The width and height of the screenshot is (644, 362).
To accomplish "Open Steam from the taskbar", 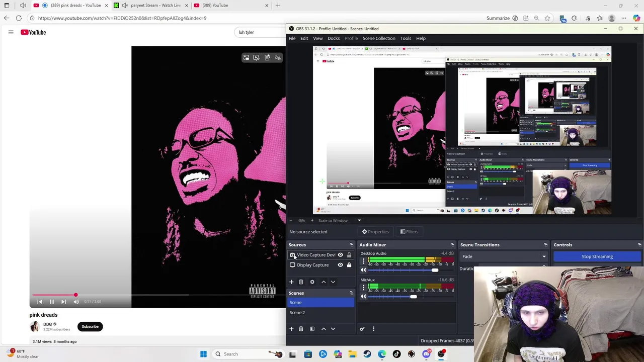I will pyautogui.click(x=367, y=354).
